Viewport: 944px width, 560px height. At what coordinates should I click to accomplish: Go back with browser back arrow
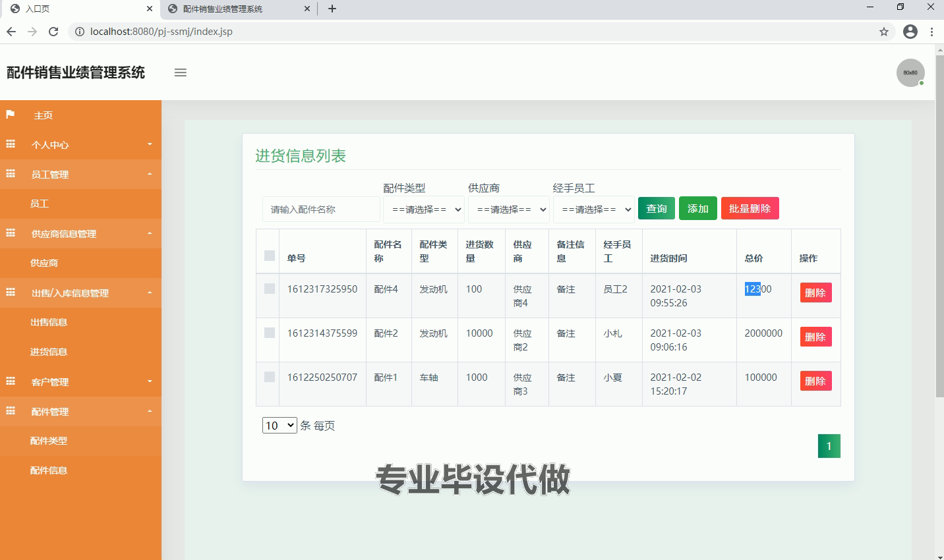pos(11,32)
